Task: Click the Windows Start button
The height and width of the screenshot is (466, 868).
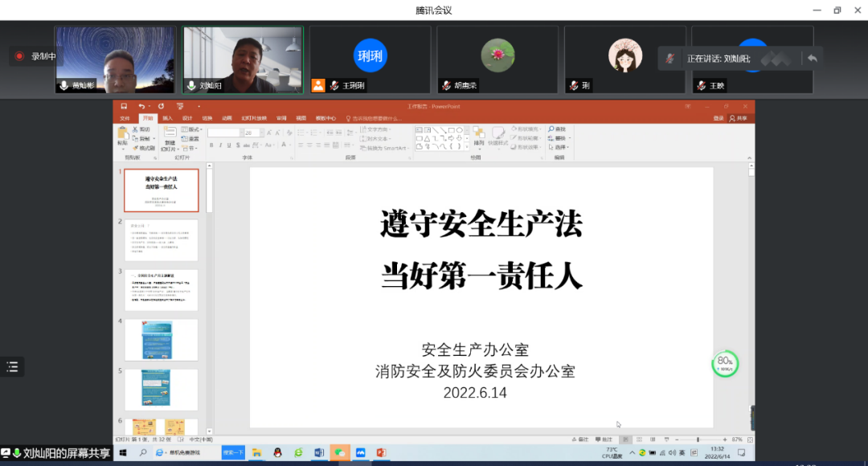Action: [125, 453]
